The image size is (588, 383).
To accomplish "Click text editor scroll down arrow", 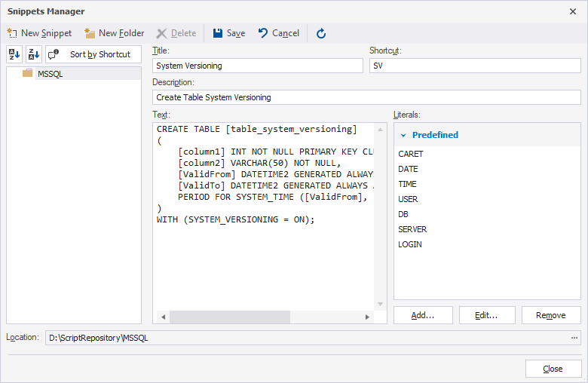I will tap(380, 305).
